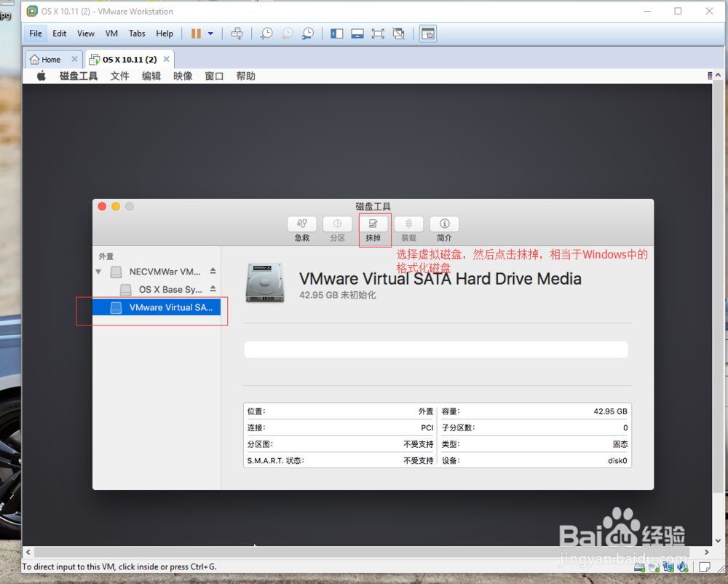Open the 映像 menu

[x=183, y=76]
